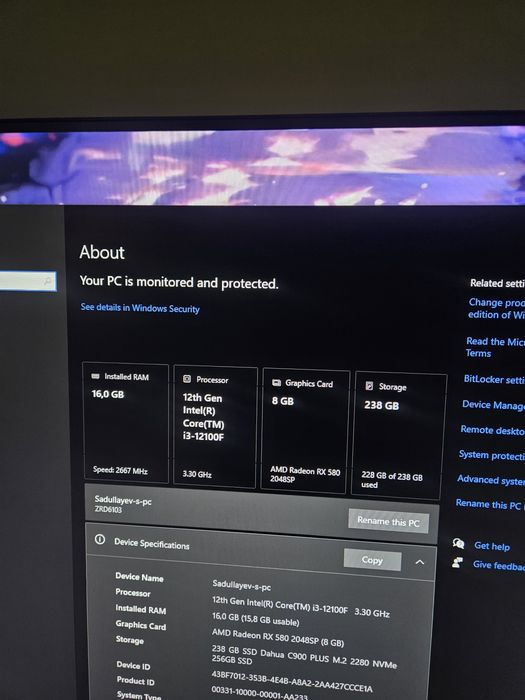The height and width of the screenshot is (700, 525).
Task: Click the search magnifier icon
Action: pos(47,281)
